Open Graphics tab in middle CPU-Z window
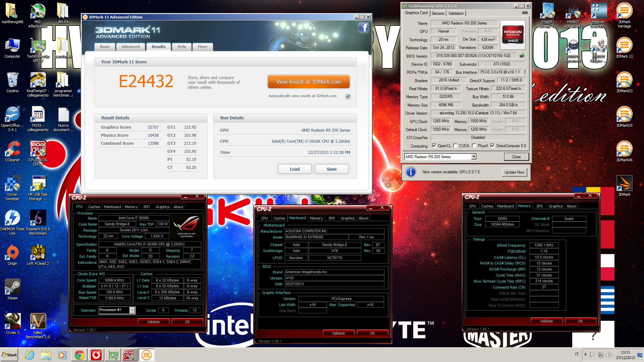The width and height of the screenshot is (644, 362). coord(347,218)
